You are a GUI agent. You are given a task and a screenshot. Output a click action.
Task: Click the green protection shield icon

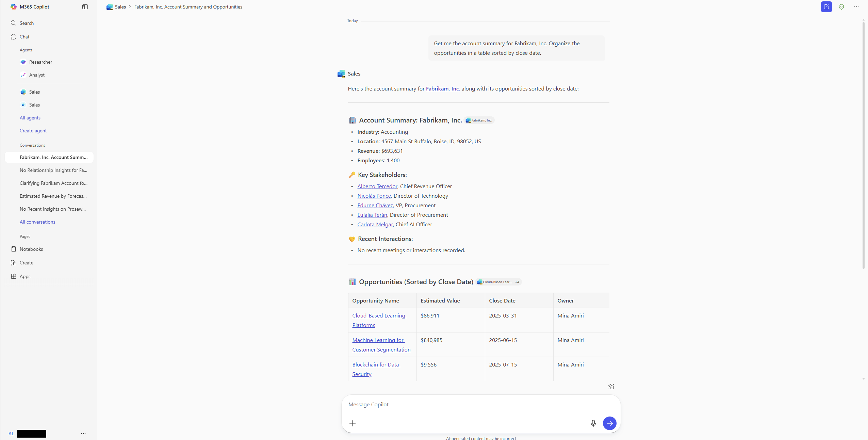(x=841, y=7)
